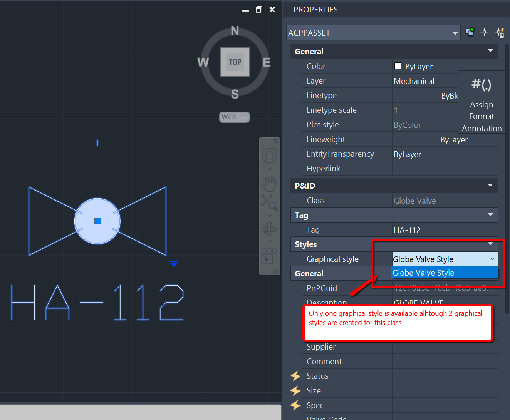Select the Color property label
This screenshot has height=420, width=510.
tap(316, 66)
